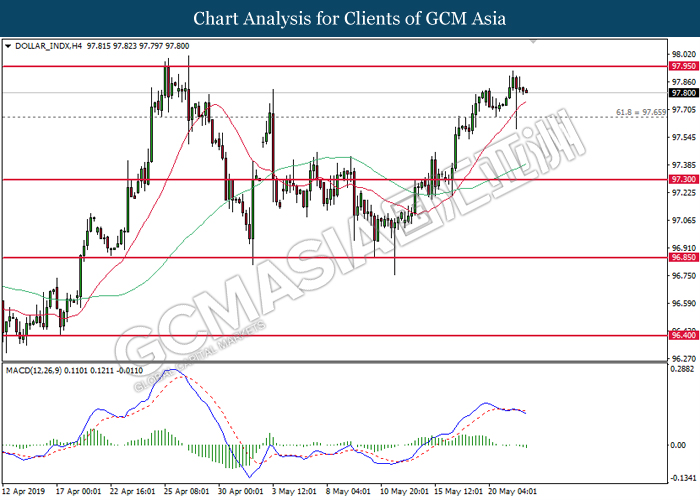The width and height of the screenshot is (700, 500).
Task: Click the 10 May 20:01 date label
Action: coord(404,492)
